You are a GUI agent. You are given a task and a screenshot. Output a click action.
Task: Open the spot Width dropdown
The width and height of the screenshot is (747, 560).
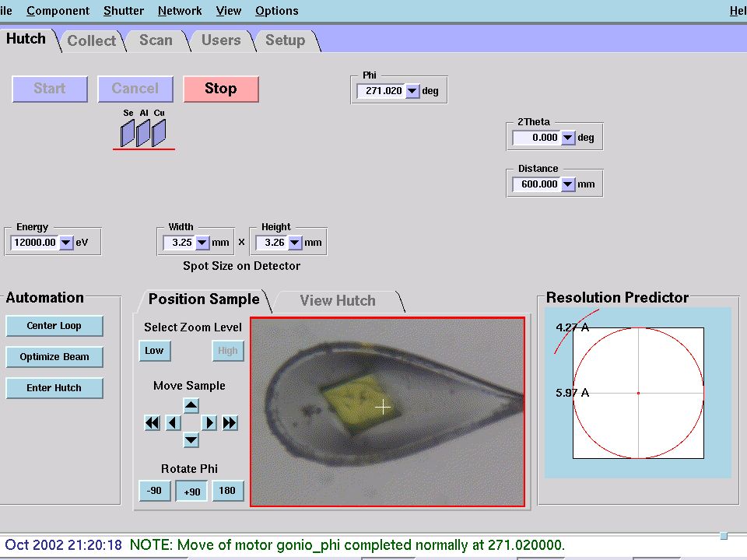(202, 243)
